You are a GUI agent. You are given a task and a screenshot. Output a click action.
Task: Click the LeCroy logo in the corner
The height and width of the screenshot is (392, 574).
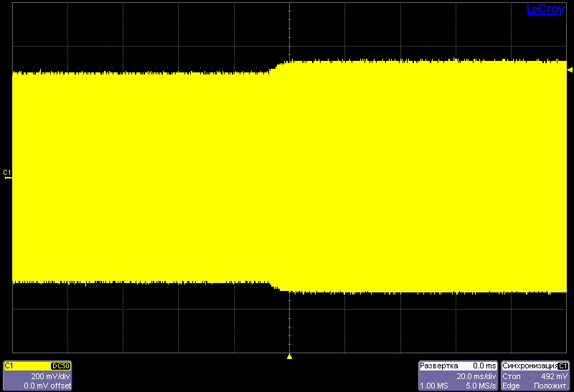click(x=545, y=9)
